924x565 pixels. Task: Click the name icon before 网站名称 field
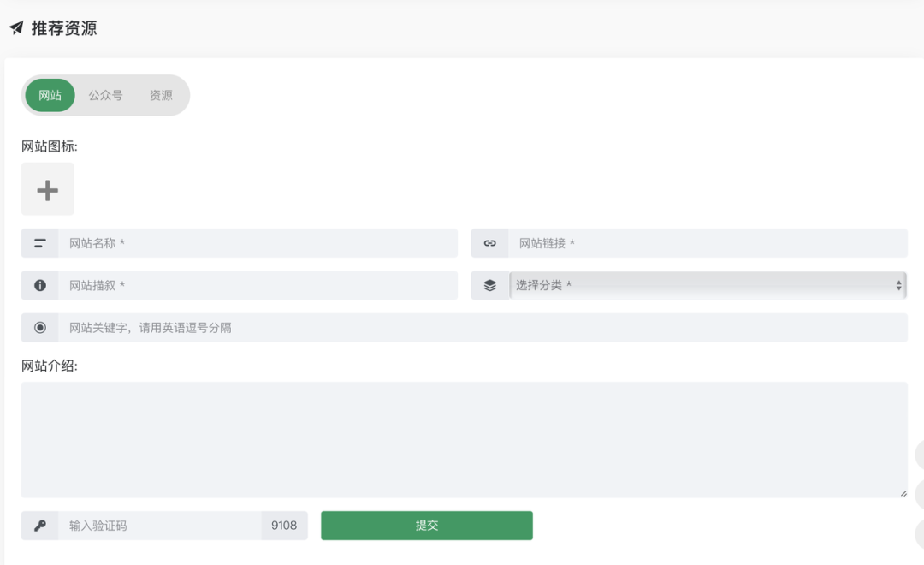40,243
